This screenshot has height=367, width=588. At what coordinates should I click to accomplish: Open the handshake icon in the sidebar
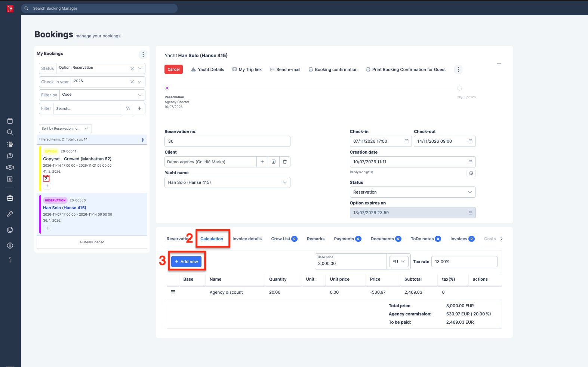tap(10, 167)
